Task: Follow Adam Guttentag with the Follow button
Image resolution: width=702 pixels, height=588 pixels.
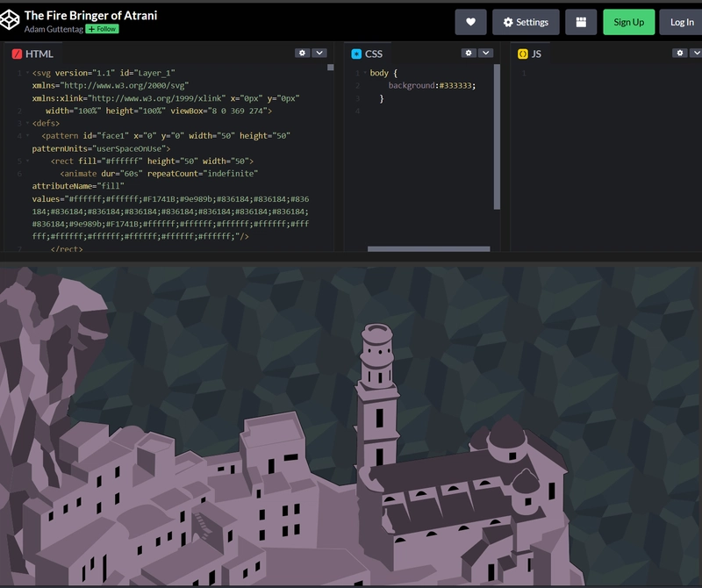Action: [103, 29]
